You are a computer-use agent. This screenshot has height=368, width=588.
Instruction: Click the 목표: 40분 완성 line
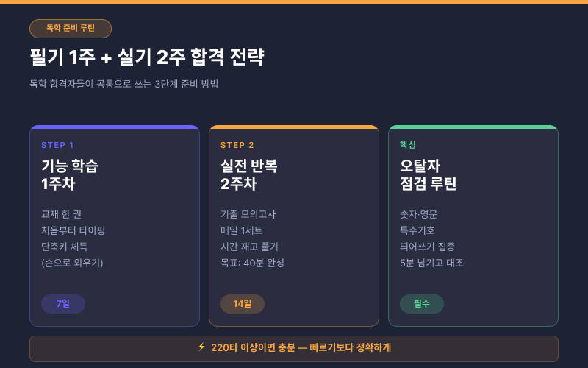tap(252, 263)
